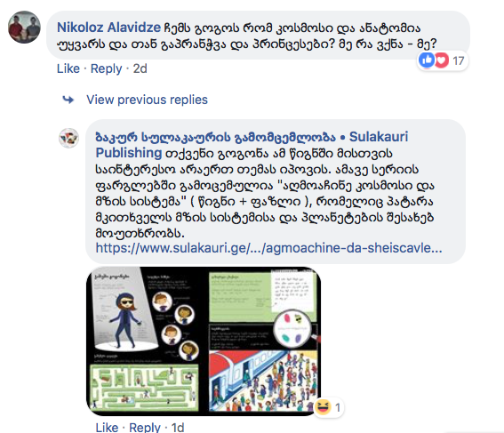The width and height of the screenshot is (504, 433).
Task: Click the reply arrow icon beside View previous replies
Action: pos(68,100)
